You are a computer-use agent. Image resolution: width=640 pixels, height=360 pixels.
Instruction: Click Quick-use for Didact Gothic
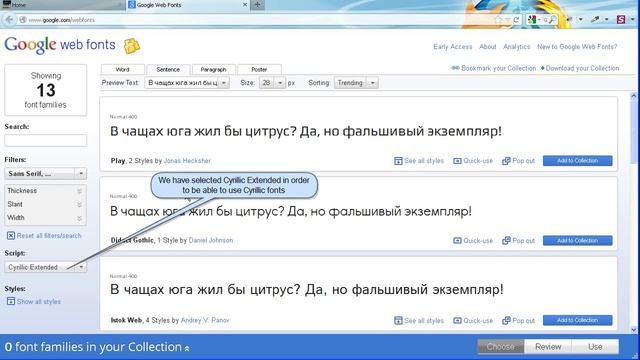click(473, 240)
